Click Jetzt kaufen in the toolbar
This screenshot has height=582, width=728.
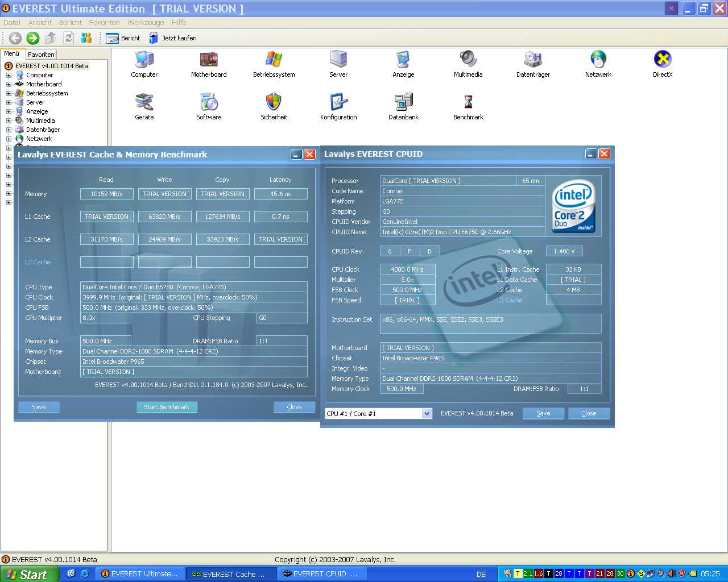click(x=172, y=38)
